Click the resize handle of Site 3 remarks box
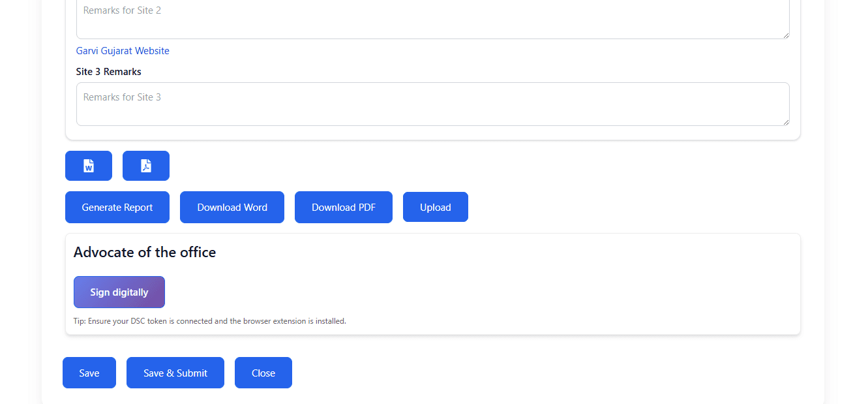The image size is (868, 404). pyautogui.click(x=785, y=121)
